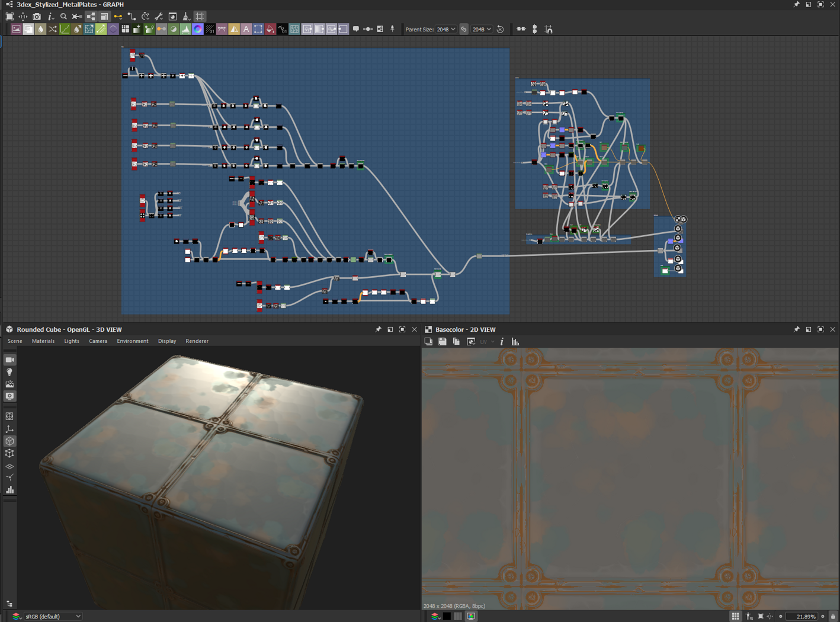
Task: Open the Camera menu in 3D view
Action: tap(98, 341)
